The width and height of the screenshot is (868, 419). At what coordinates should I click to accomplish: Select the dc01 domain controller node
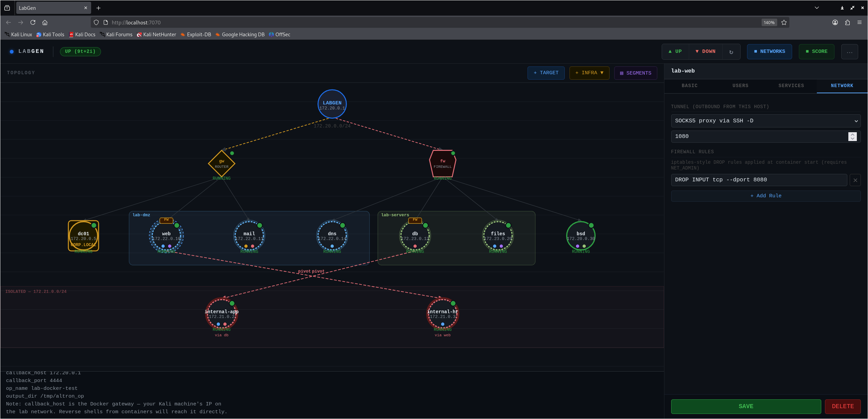(x=83, y=236)
